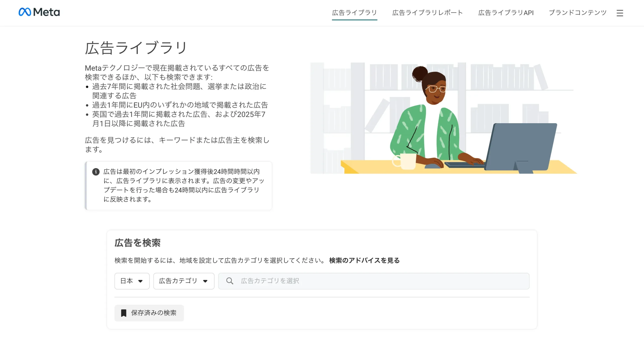Open ブランドコンテンツ

[578, 13]
